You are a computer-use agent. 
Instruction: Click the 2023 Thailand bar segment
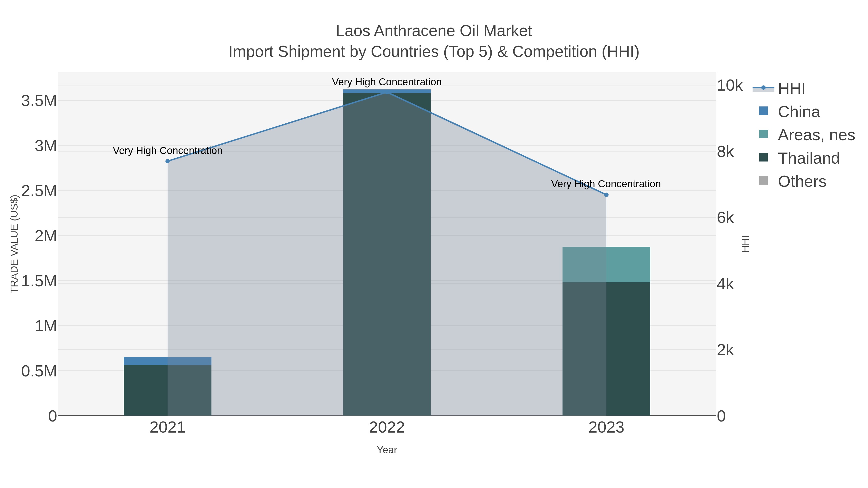[606, 349]
